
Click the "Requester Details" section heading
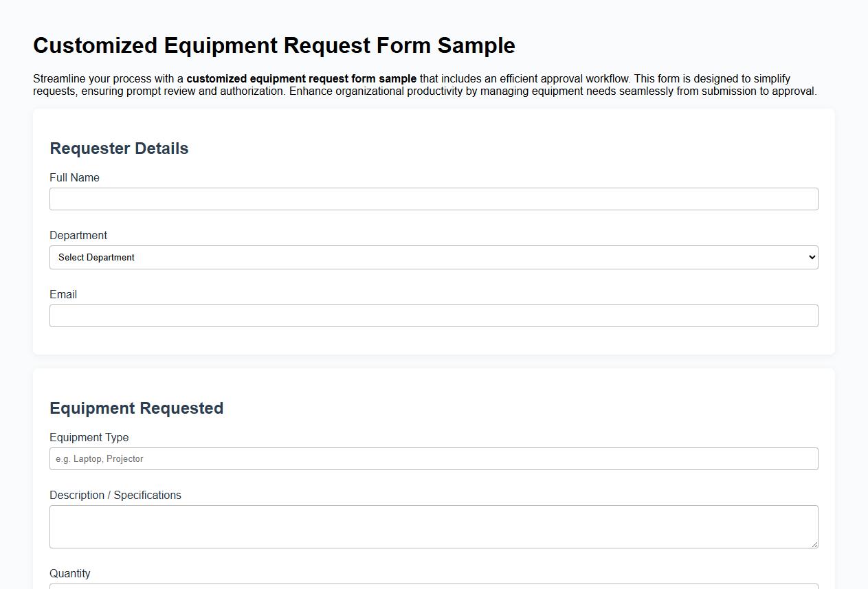pyautogui.click(x=119, y=148)
